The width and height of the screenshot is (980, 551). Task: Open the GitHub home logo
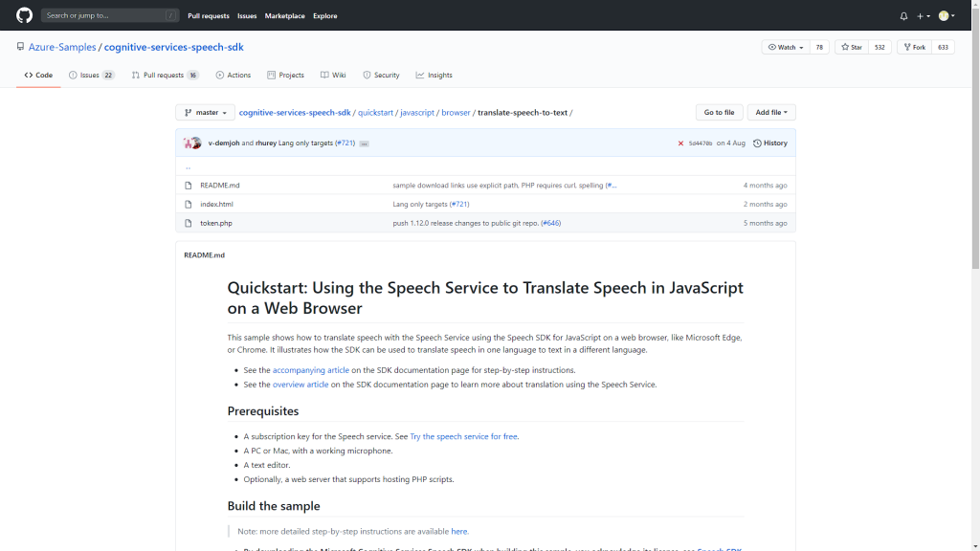(x=24, y=15)
